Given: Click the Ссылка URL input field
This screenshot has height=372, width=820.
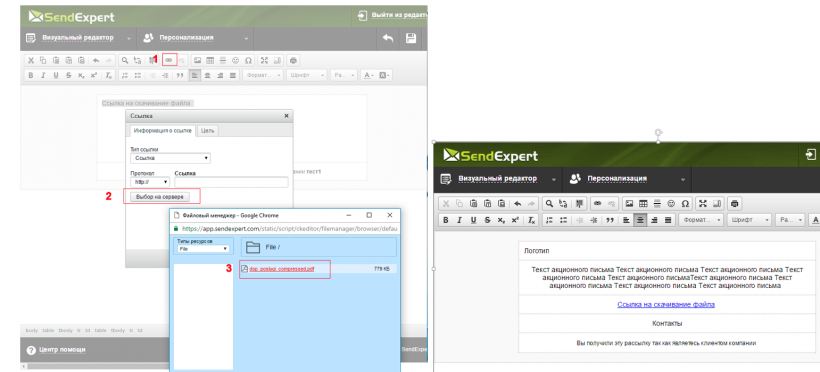Looking at the screenshot, I should [x=231, y=182].
